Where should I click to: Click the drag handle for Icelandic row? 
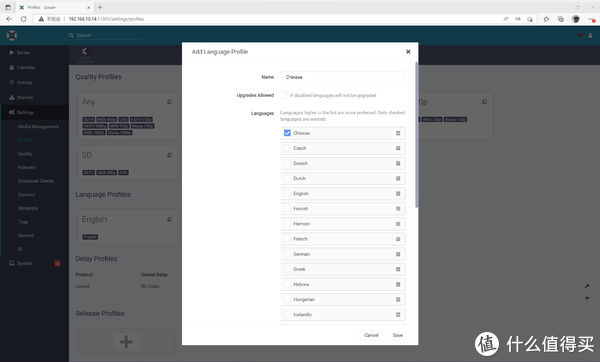tap(398, 315)
